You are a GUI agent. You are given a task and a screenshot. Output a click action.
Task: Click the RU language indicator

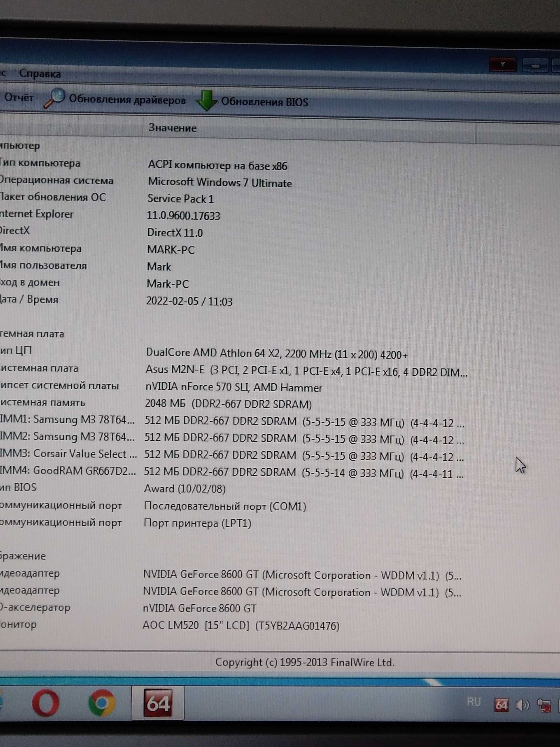pyautogui.click(x=474, y=702)
